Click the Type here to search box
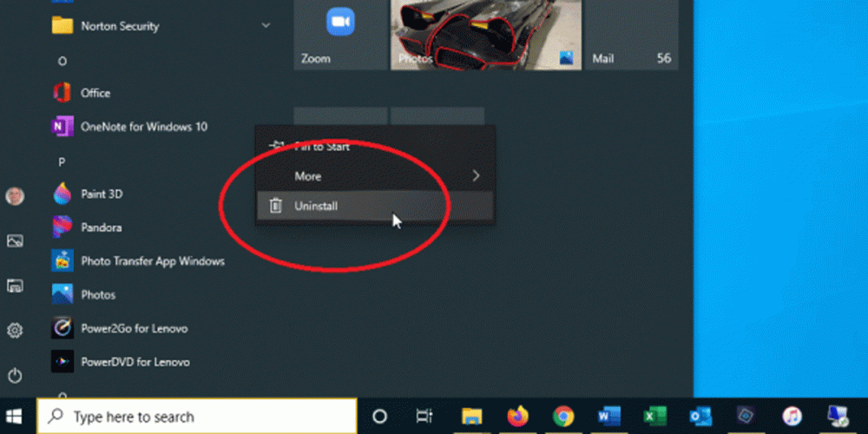 [198, 417]
